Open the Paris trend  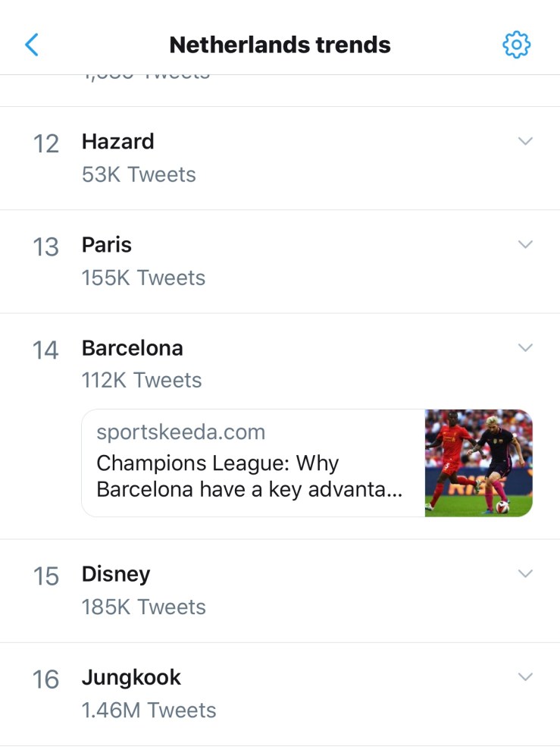107,245
